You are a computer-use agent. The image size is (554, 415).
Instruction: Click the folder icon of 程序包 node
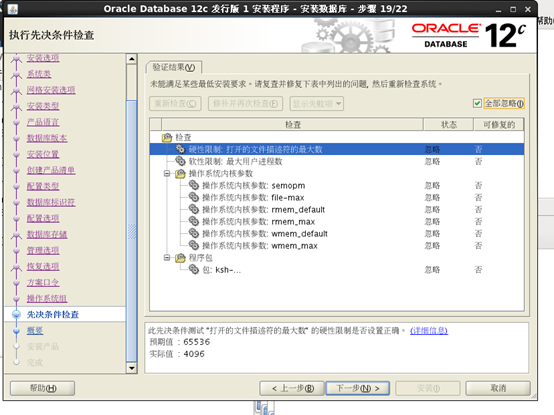pos(180,258)
